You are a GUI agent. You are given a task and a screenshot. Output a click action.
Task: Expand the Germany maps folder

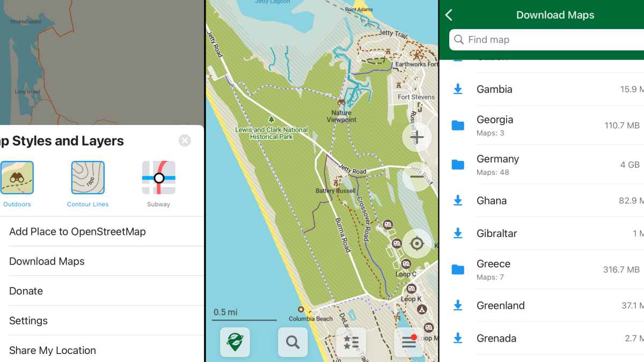tap(458, 165)
